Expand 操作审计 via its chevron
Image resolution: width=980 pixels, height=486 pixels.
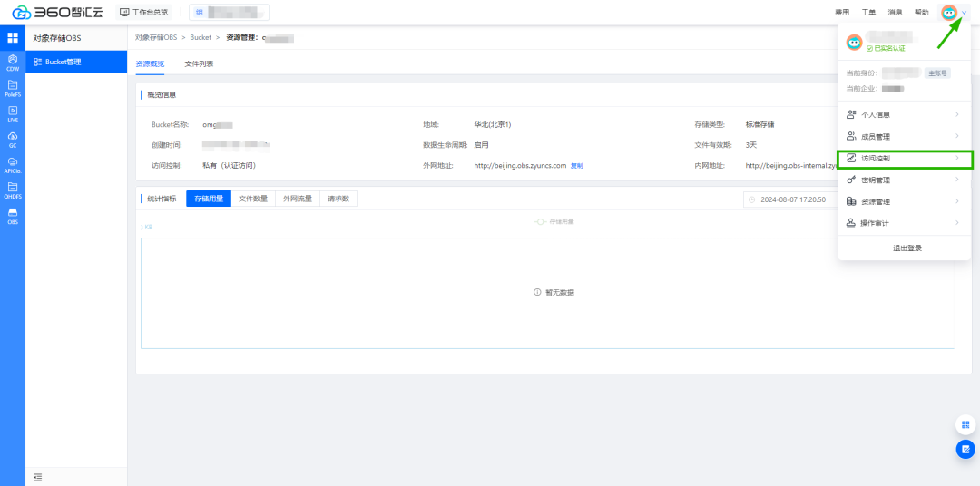pos(957,223)
